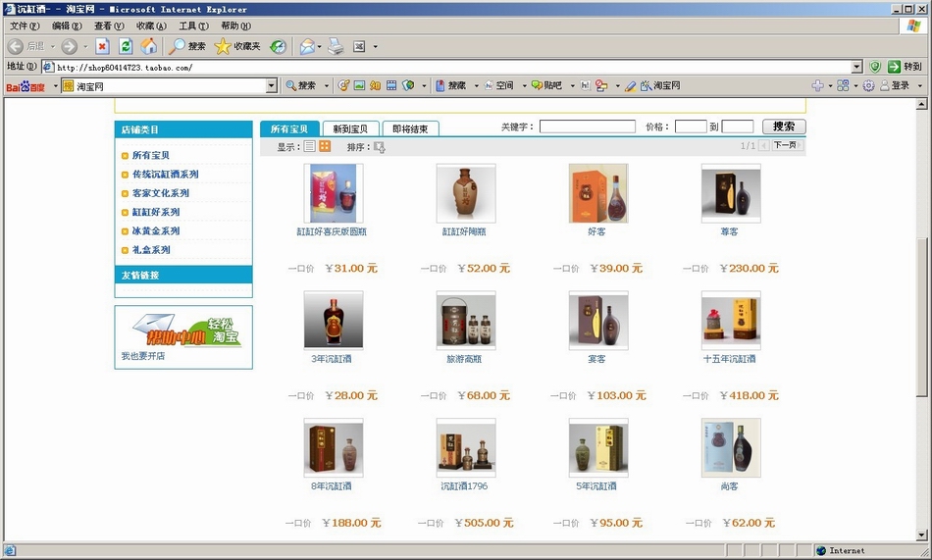Click the popup blocker icon on the Baidu toolbar

point(601,85)
